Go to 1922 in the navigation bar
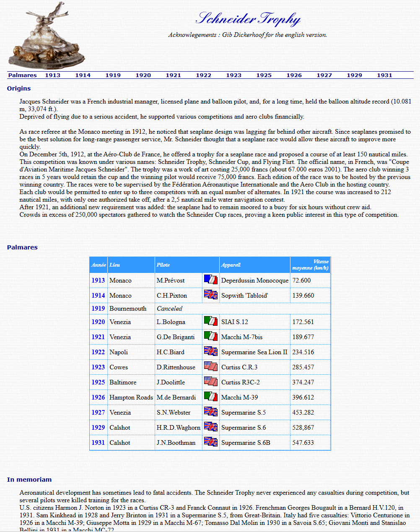This screenshot has width=420, height=532. pos(204,75)
